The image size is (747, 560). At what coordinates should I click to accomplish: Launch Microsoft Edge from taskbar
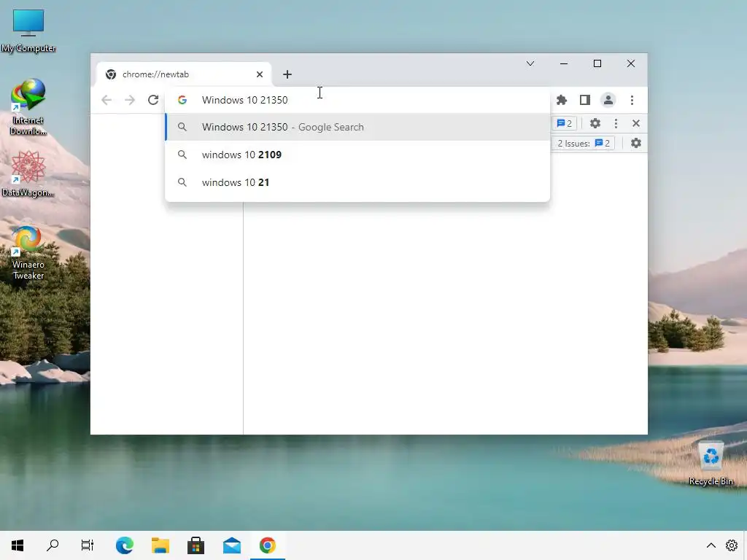124,545
